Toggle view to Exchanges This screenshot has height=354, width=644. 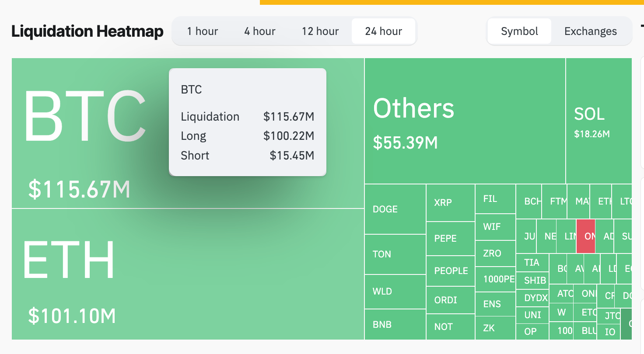(590, 31)
